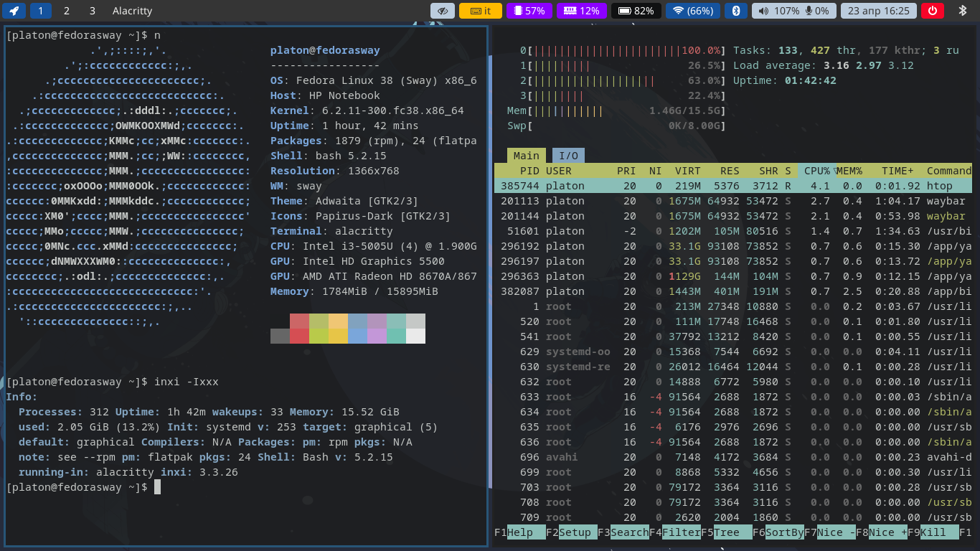Click the Bluetooth tray icon at far right
980x551 pixels.
pos(963,11)
